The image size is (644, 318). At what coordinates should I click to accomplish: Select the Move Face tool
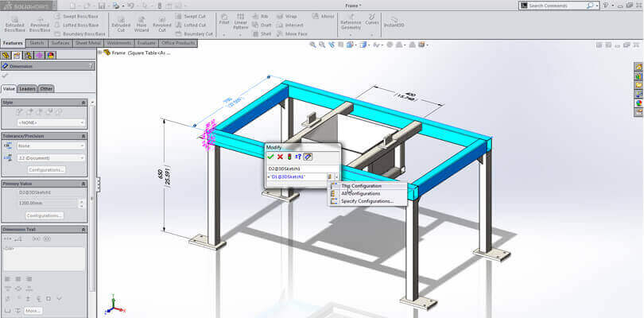coord(292,33)
